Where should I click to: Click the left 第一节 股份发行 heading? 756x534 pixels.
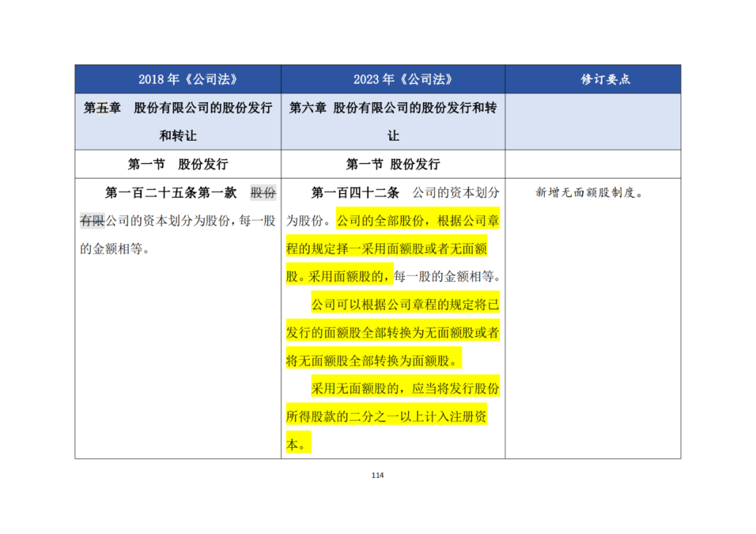178,164
